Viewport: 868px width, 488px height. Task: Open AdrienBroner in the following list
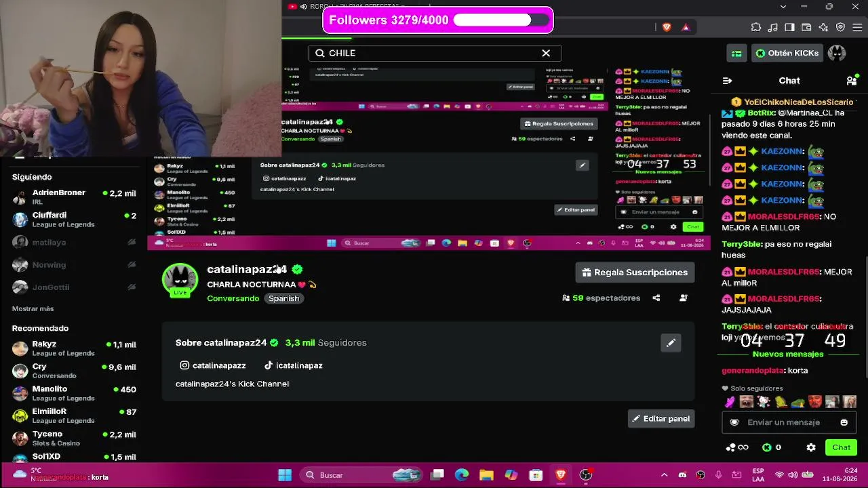tap(74, 197)
